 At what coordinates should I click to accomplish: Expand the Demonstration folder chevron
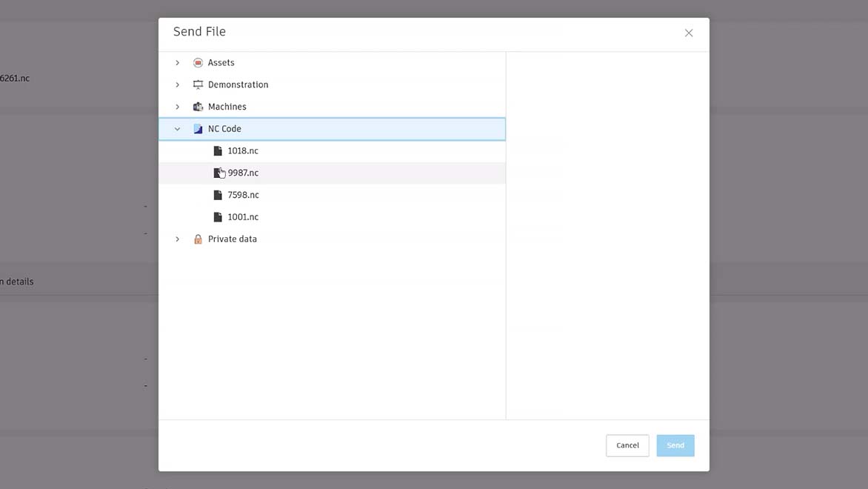(x=177, y=85)
